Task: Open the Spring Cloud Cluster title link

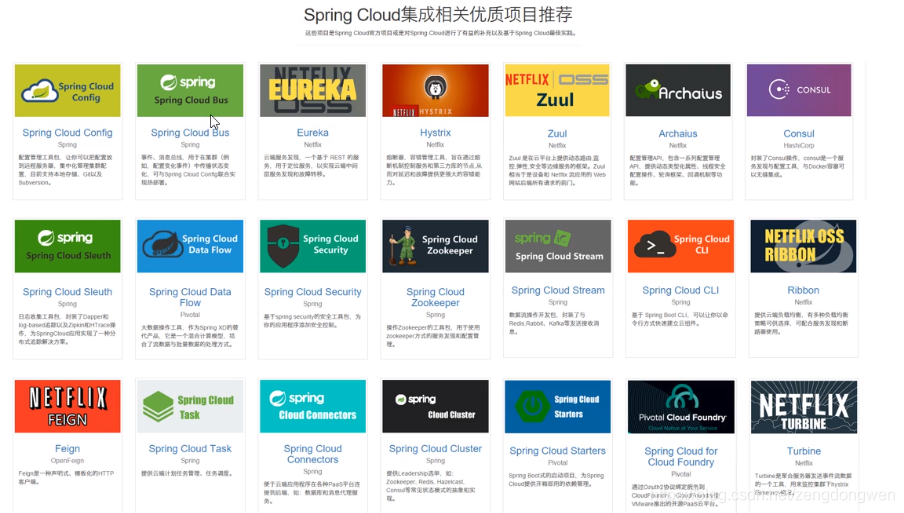Action: pyautogui.click(x=435, y=448)
